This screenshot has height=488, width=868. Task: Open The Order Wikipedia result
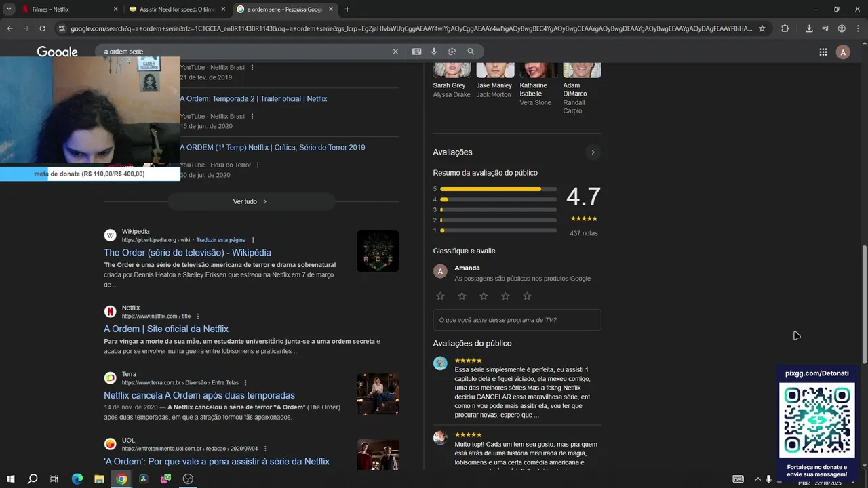tap(187, 253)
